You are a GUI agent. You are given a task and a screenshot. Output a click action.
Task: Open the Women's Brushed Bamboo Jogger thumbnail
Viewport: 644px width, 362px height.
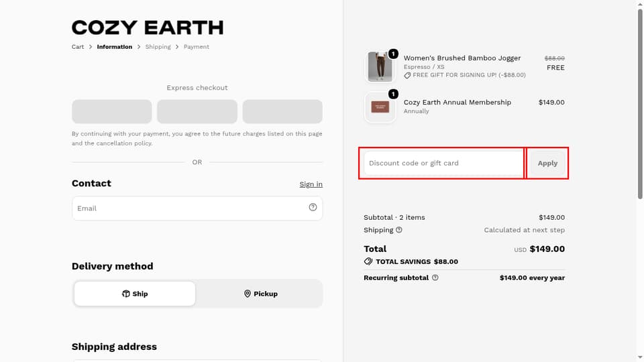click(380, 66)
